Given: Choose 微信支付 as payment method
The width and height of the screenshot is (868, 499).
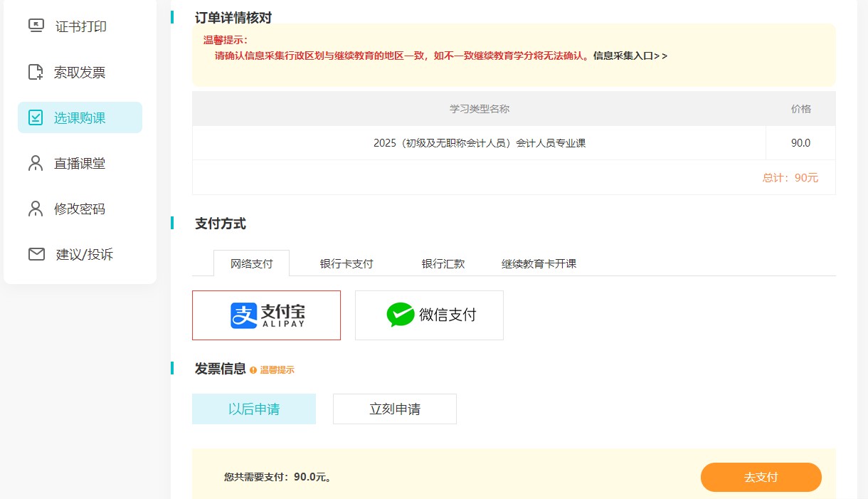Looking at the screenshot, I should point(429,315).
